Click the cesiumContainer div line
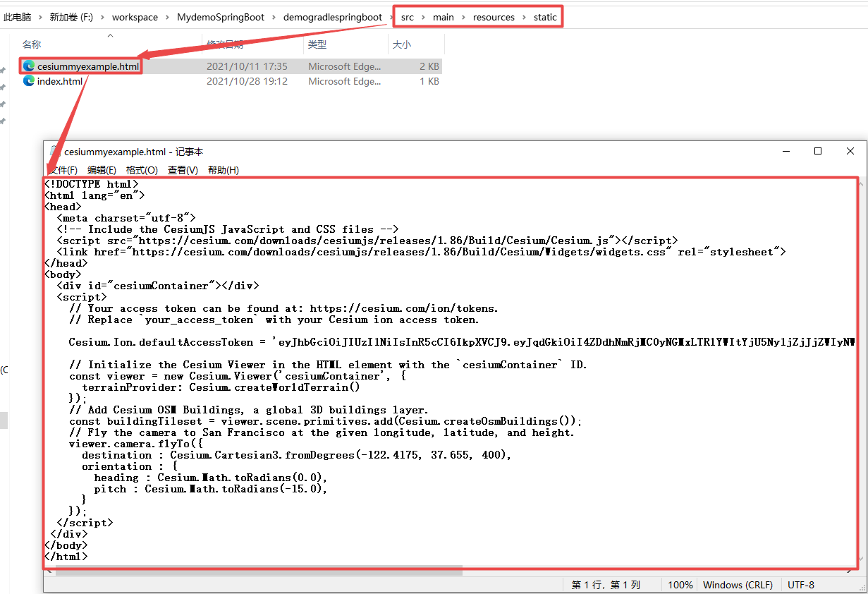The image size is (868, 594). pos(158,286)
